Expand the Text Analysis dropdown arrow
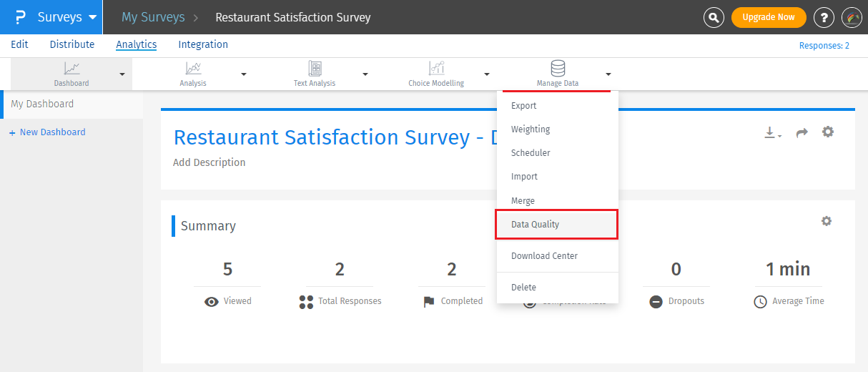Screen dimensions: 868x372 coord(365,74)
